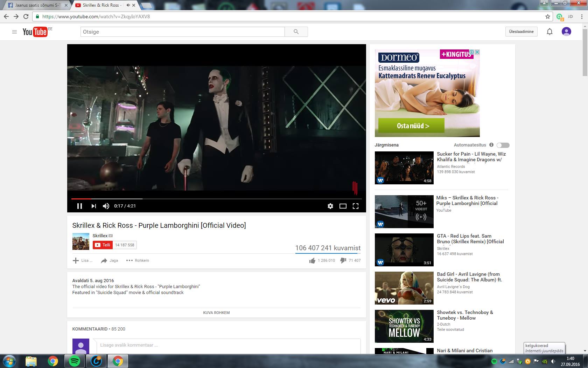
Task: Select the video title text
Action: click(159, 225)
